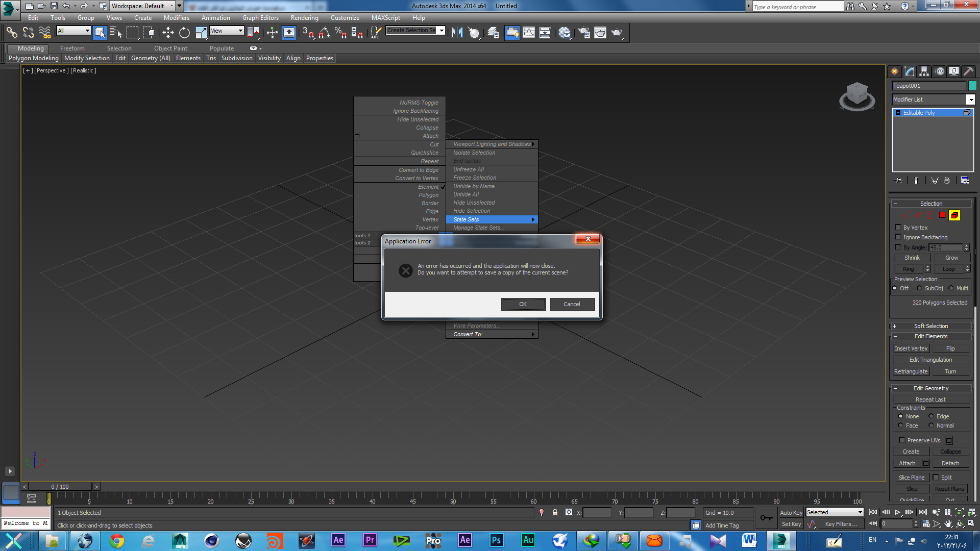Toggle the By Vertex checkbox
980x551 pixels.
[898, 228]
